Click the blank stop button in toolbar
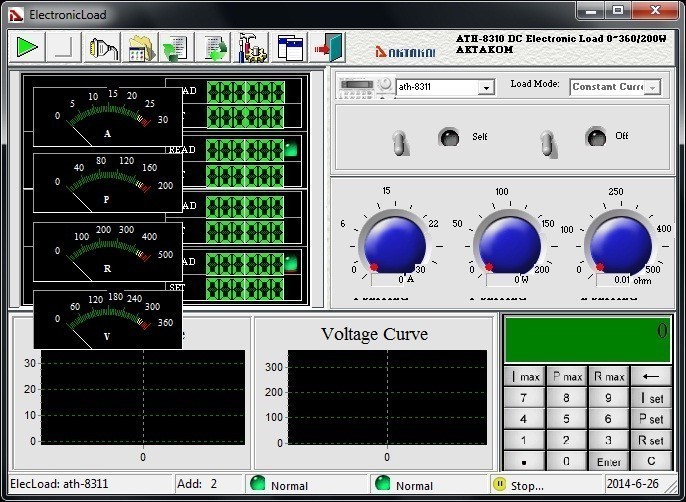The height and width of the screenshot is (502, 686). click(x=63, y=47)
